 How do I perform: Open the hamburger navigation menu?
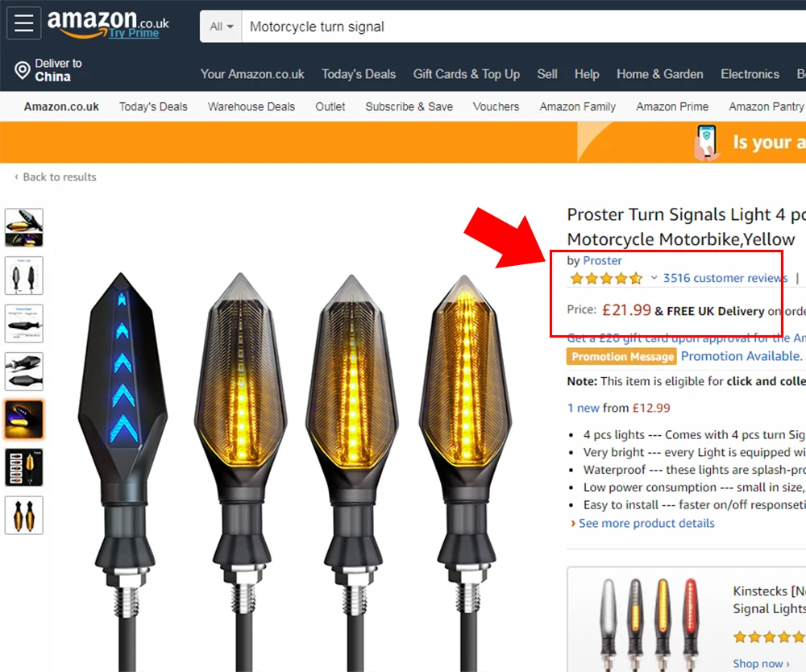click(23, 23)
